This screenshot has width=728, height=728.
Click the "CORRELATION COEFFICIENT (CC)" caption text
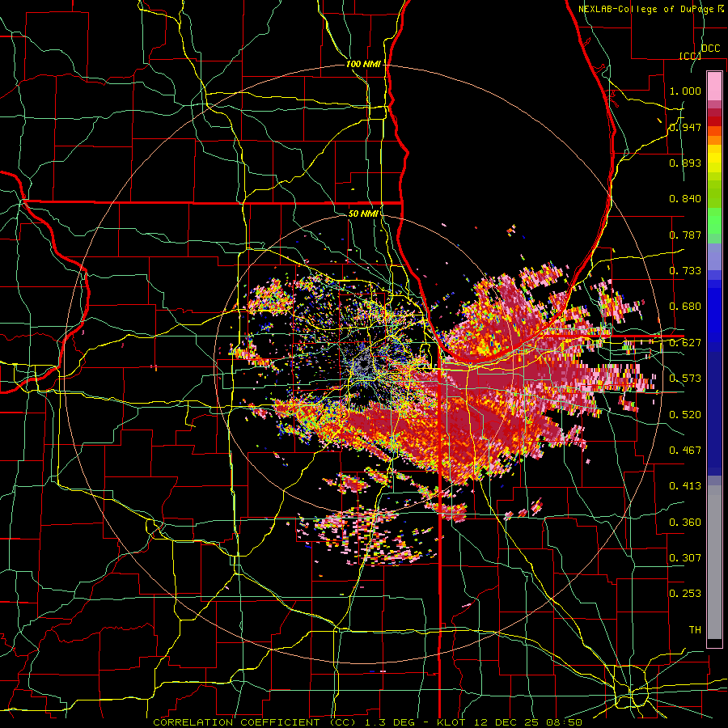(255, 722)
